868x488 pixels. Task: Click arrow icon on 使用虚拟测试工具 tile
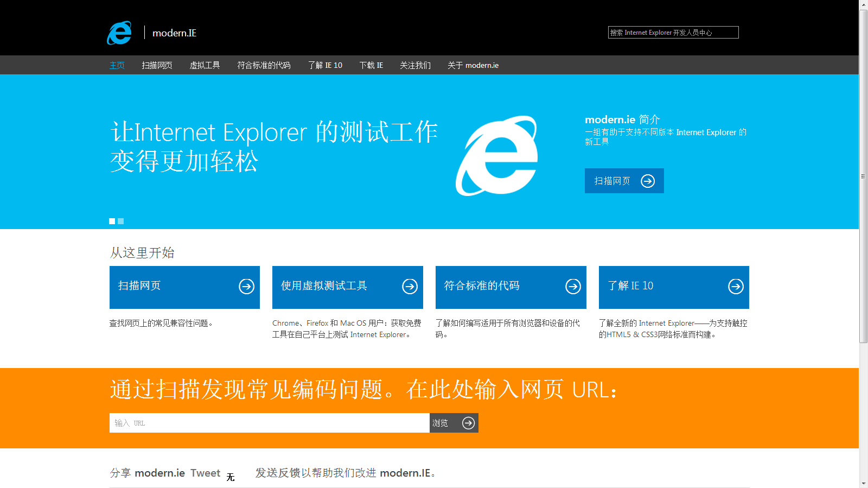pos(410,286)
